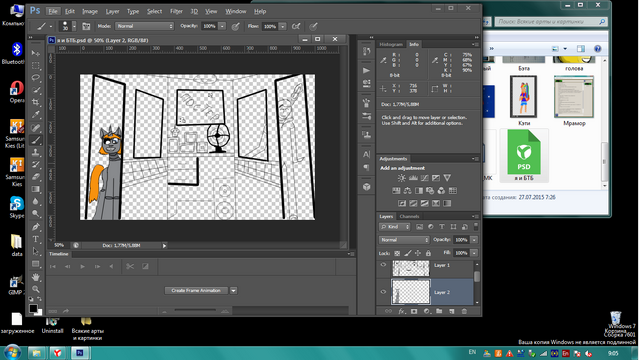Add a Curves adjustment

pos(424,178)
